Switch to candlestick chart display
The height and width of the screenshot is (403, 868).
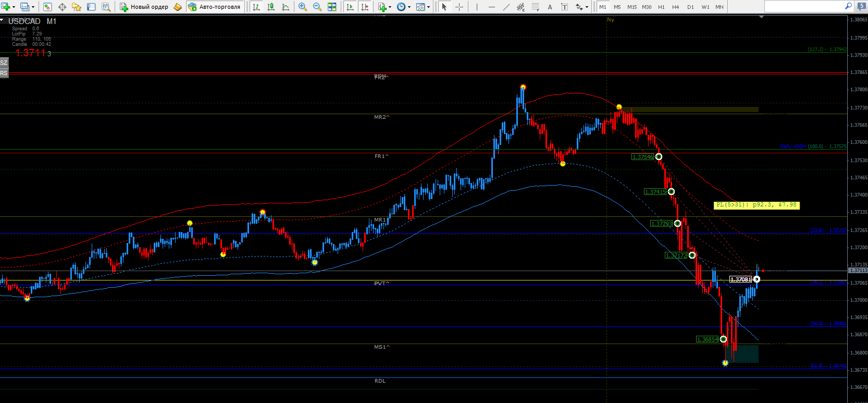(271, 7)
